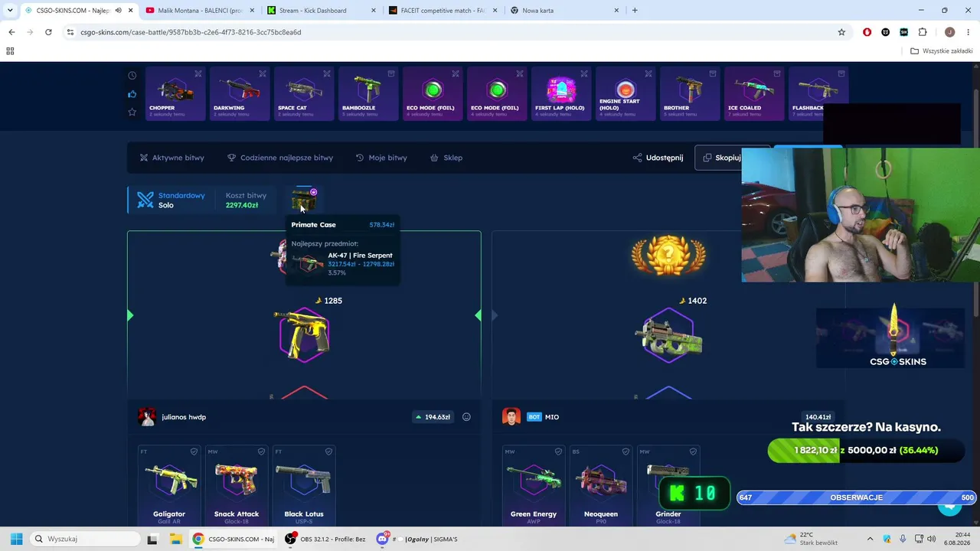The image size is (980, 551).
Task: Reload the page
Action: [x=48, y=32]
